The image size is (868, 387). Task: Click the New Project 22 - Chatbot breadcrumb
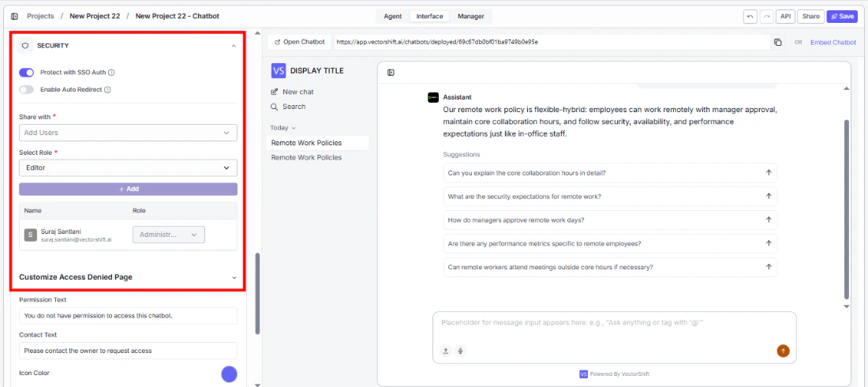177,16
